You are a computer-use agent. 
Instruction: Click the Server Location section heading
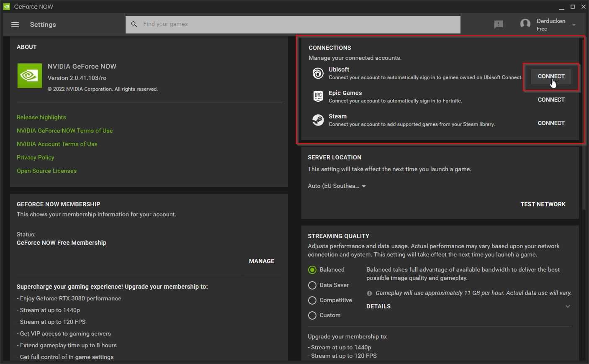coord(334,158)
